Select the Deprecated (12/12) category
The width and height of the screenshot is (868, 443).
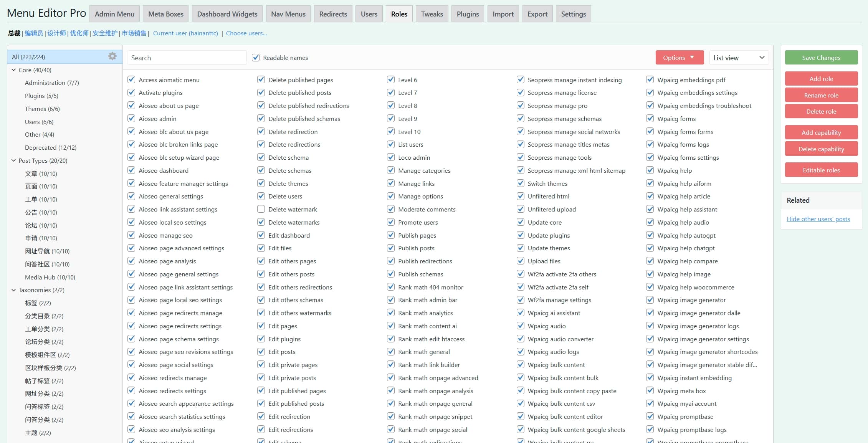(51, 147)
